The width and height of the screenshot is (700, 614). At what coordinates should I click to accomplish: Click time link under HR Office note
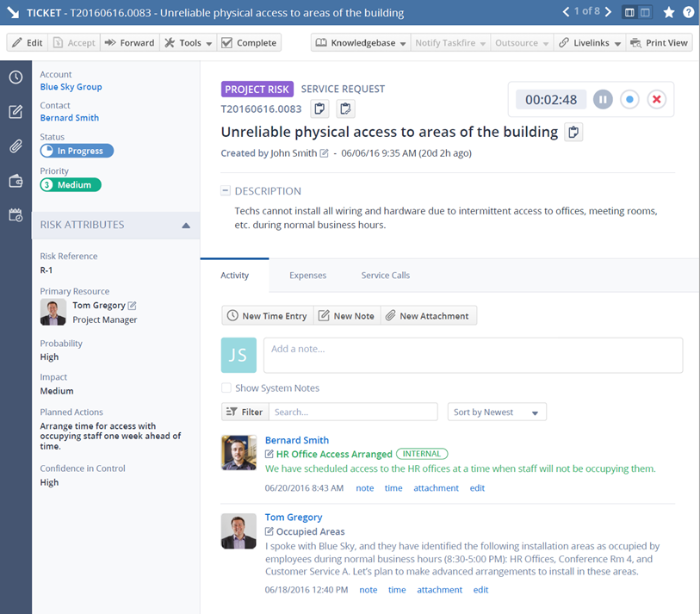coord(393,488)
